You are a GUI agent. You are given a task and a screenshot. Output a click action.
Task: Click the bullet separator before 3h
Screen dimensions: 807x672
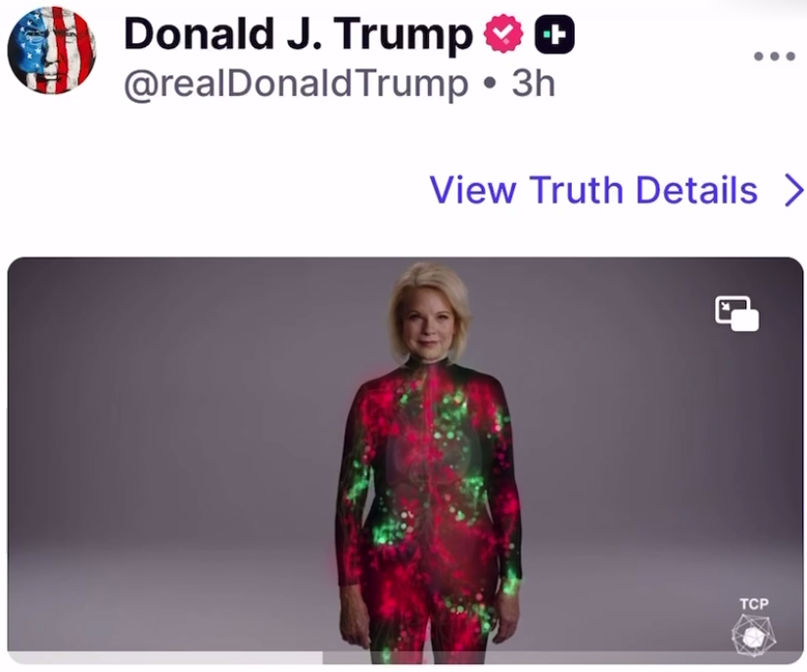click(x=490, y=84)
